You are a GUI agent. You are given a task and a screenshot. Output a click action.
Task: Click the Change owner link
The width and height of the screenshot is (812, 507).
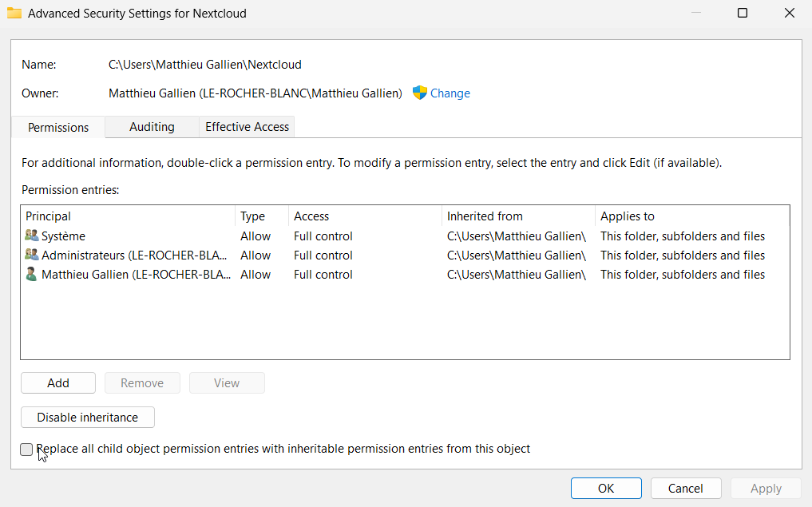click(450, 93)
